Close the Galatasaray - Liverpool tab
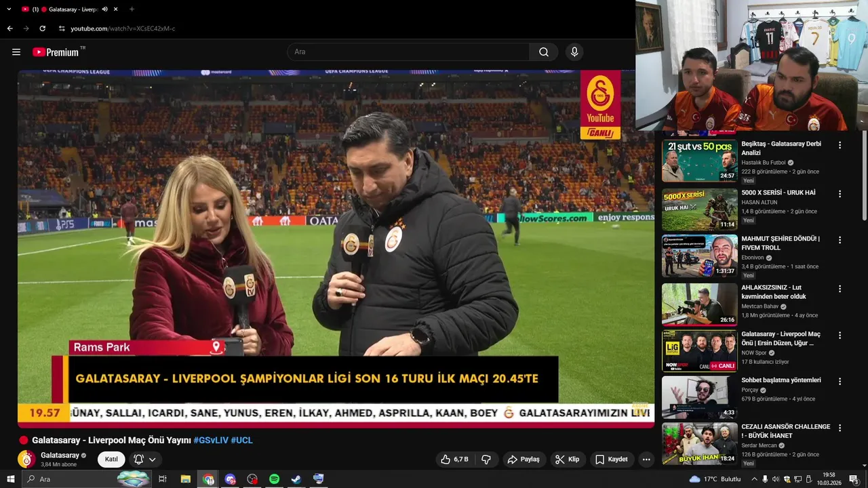 pyautogui.click(x=116, y=9)
